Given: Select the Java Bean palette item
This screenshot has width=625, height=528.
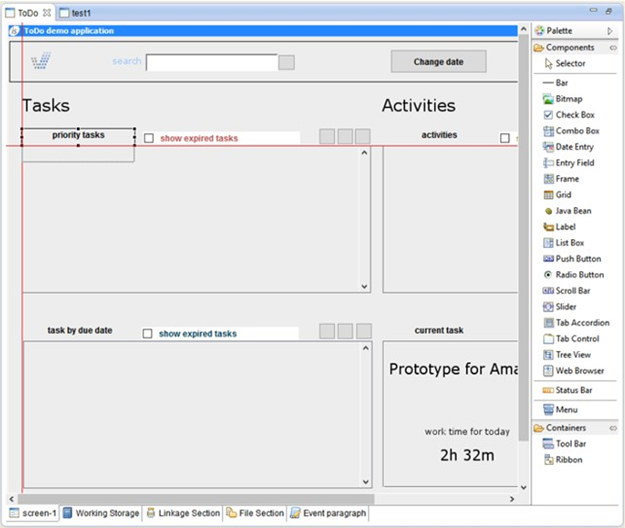Looking at the screenshot, I should click(x=573, y=211).
